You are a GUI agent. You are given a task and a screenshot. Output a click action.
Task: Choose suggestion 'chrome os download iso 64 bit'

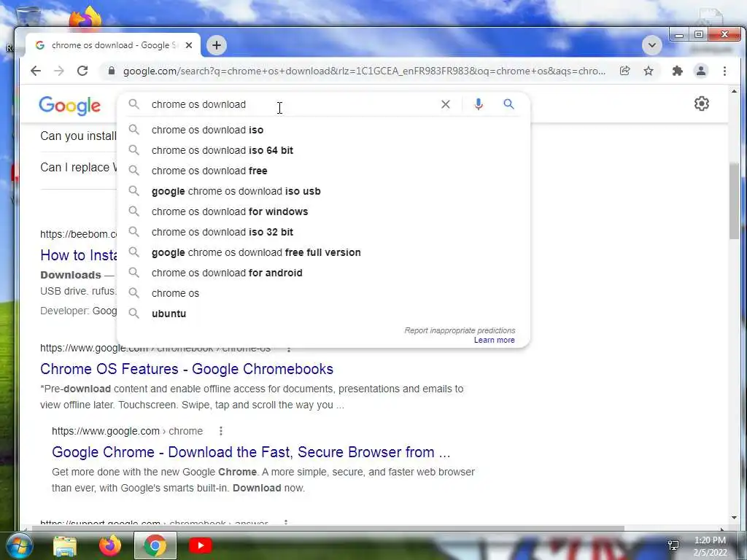coord(323,150)
